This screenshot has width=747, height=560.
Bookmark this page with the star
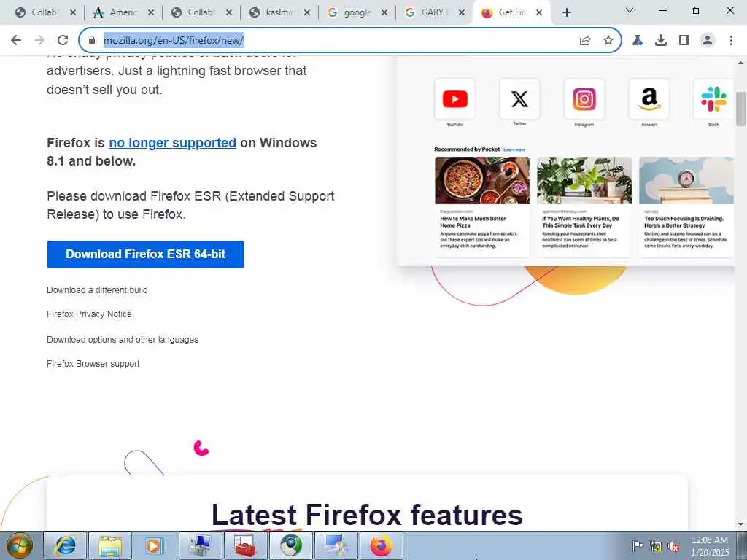(608, 40)
